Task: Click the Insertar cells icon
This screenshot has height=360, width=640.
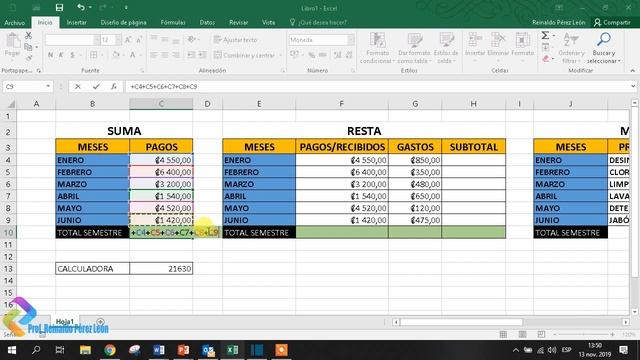Action: pos(475,41)
